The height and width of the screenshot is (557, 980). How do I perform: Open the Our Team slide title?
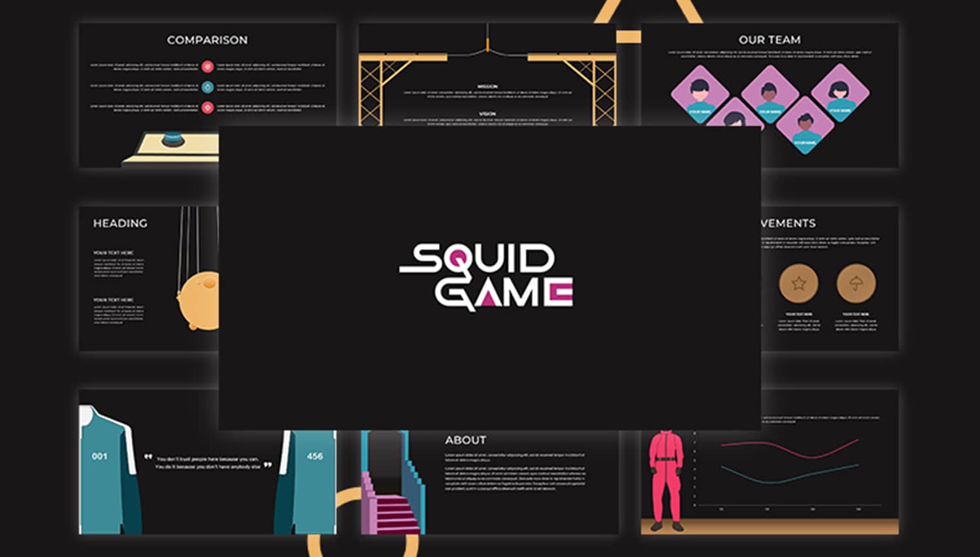pos(770,40)
